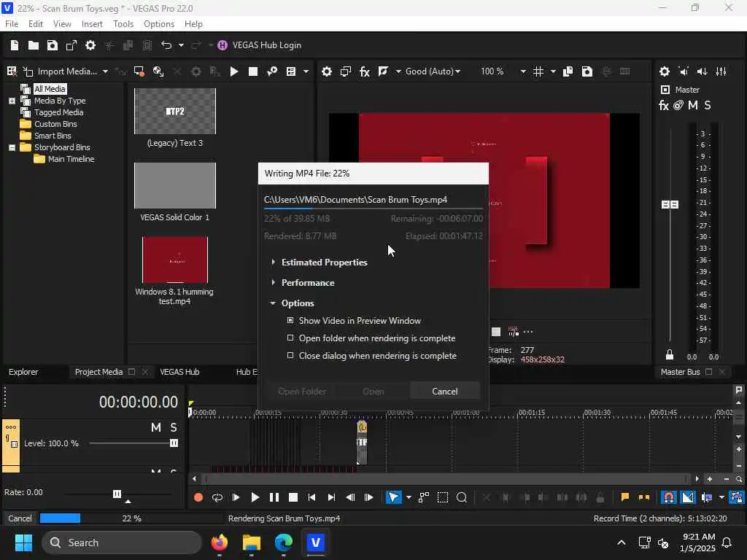Click Start Preview play icon in Project Media
The height and width of the screenshot is (560, 747).
coord(234,71)
